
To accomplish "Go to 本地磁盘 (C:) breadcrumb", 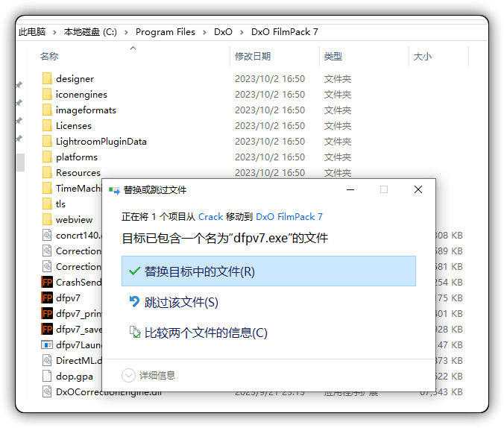I will (x=90, y=32).
